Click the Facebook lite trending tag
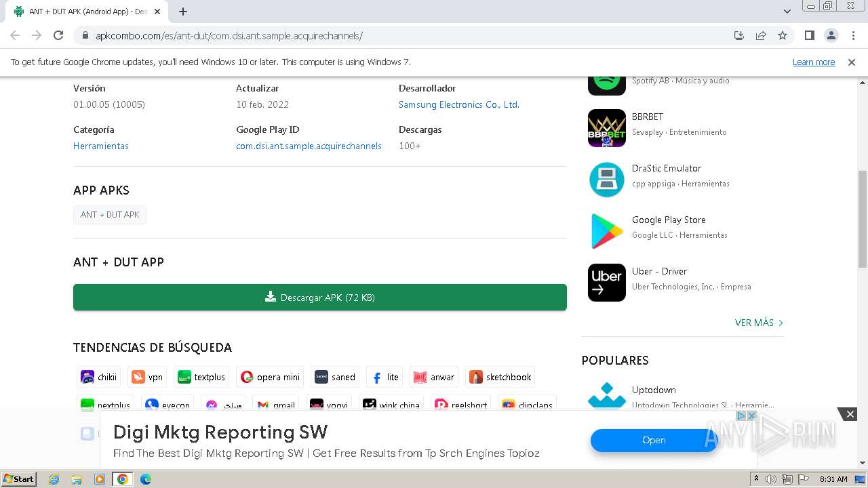This screenshot has width=868, height=488. click(385, 377)
